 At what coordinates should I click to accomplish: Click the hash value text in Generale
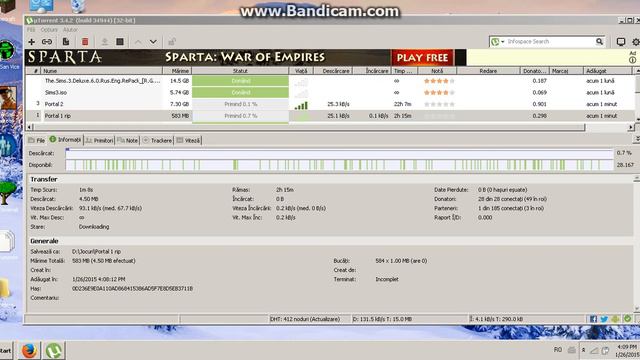coord(132,289)
